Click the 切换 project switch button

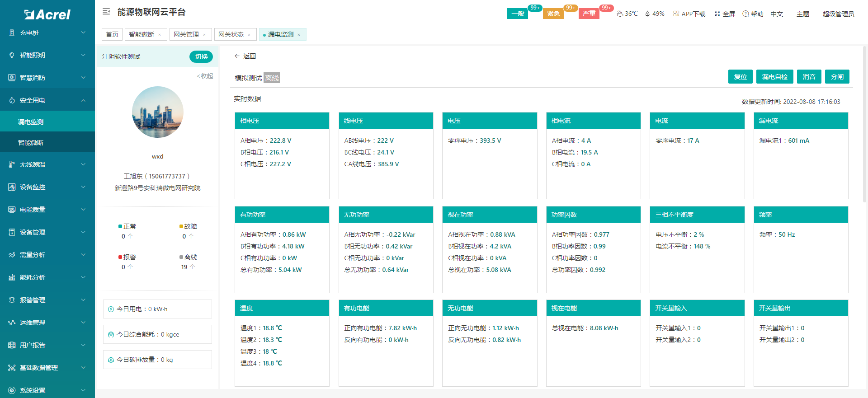coord(201,56)
